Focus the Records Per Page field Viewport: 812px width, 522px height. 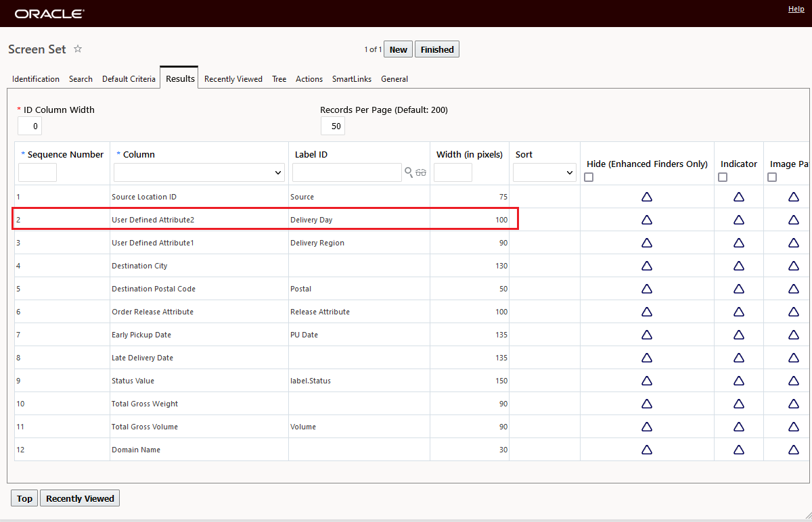coord(333,126)
